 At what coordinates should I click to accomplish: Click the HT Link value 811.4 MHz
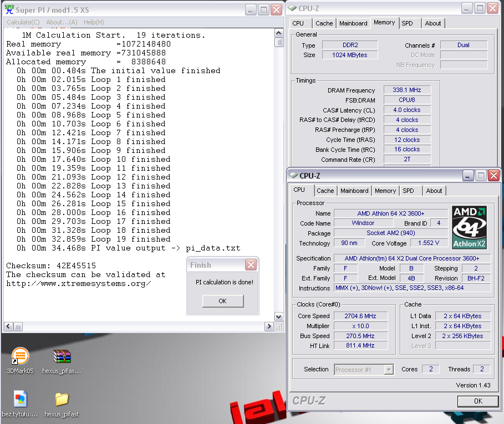click(360, 346)
